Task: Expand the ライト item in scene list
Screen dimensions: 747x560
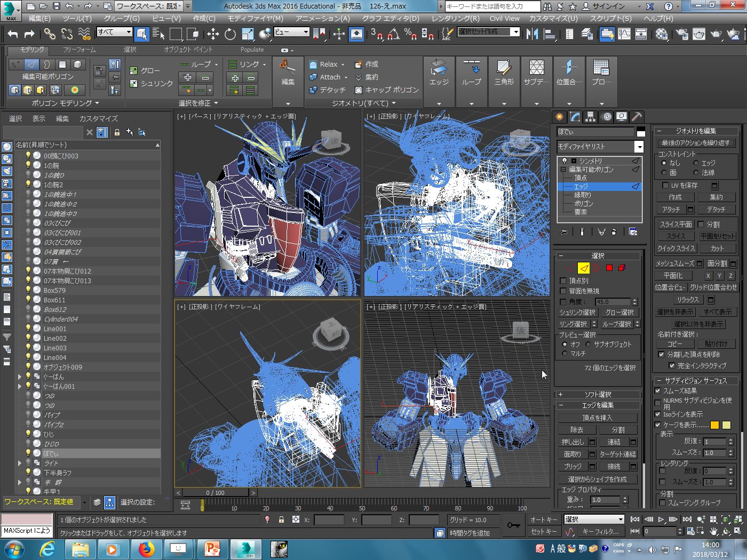Action: [x=20, y=463]
